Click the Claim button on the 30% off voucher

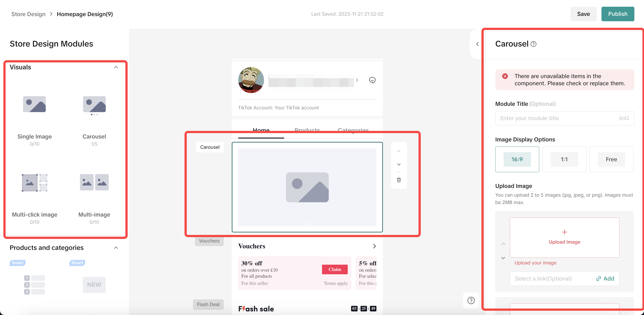(335, 269)
